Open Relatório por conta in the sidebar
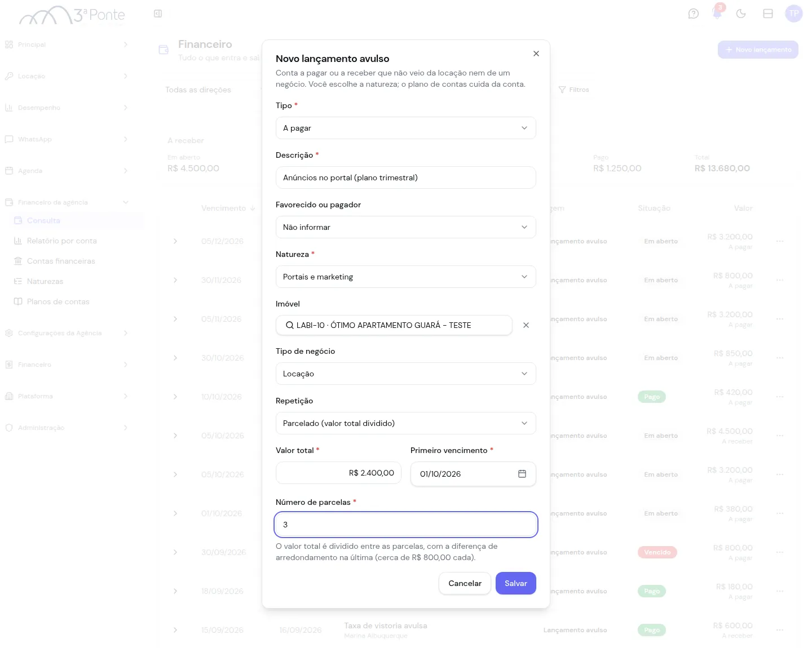 point(76,241)
